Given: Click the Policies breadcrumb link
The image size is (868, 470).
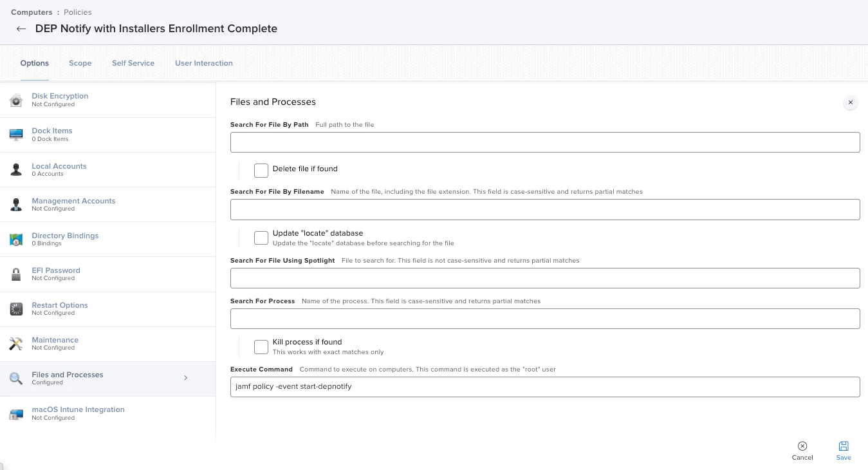Looking at the screenshot, I should click(78, 12).
